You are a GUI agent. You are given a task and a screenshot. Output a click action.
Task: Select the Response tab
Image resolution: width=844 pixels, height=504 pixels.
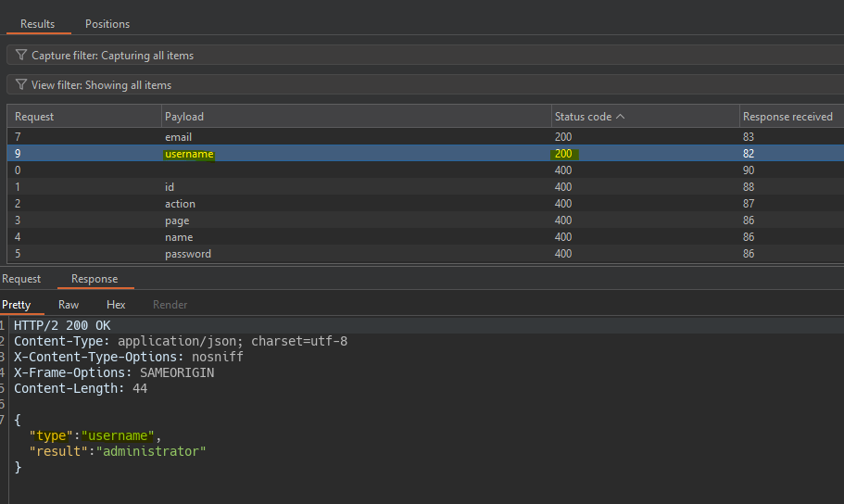coord(94,279)
